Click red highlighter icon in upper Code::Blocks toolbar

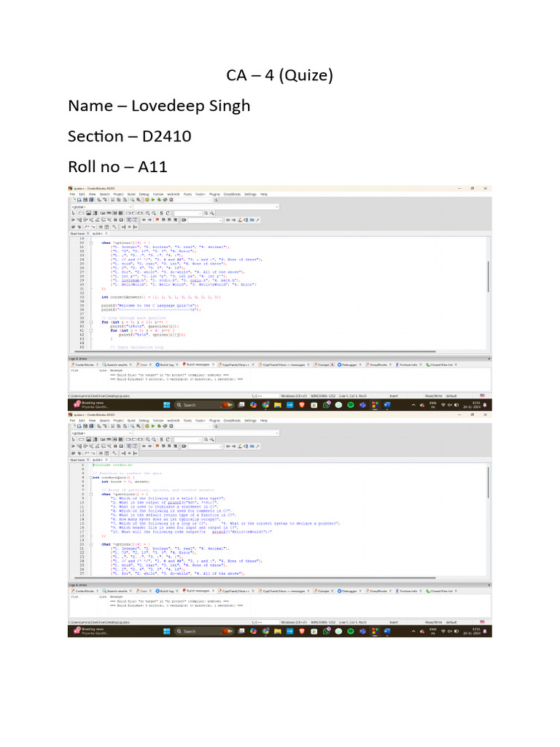240,220
